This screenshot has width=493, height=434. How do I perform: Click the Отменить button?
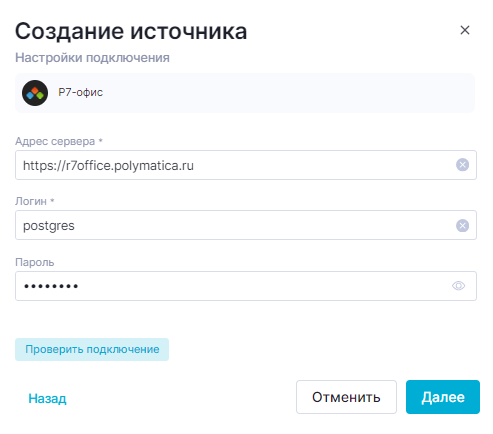[x=346, y=397]
